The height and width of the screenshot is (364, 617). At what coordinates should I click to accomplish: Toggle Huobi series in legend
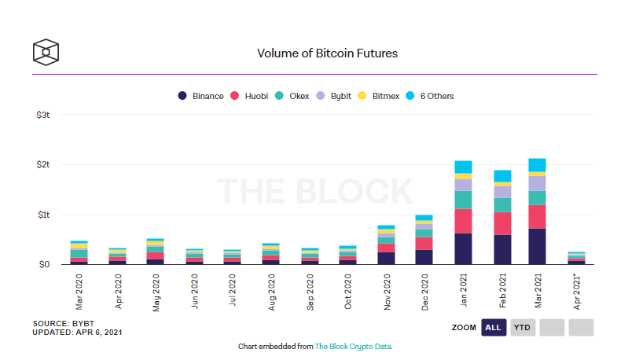(x=251, y=96)
